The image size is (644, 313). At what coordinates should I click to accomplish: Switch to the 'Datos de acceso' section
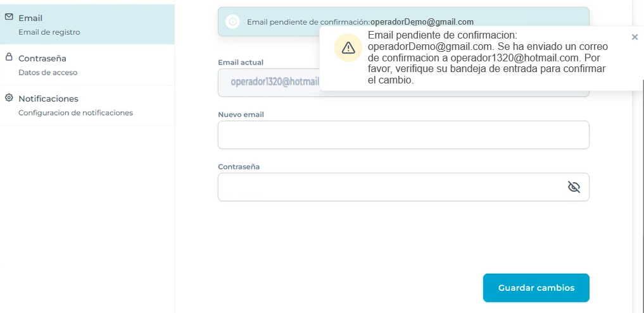tap(48, 72)
